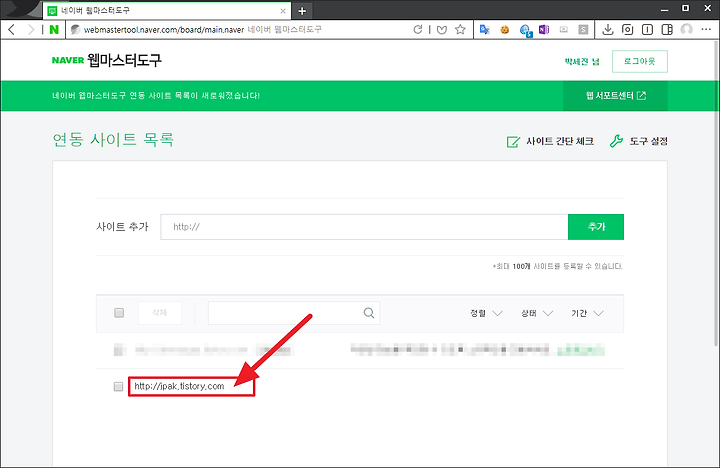This screenshot has height=468, width=720.
Task: Click the search magnifier in site list
Action: 369,313
